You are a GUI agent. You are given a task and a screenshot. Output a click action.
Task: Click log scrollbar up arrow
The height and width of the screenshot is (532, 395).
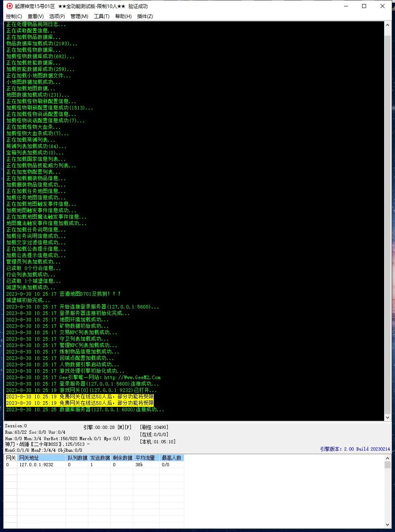(387, 25)
